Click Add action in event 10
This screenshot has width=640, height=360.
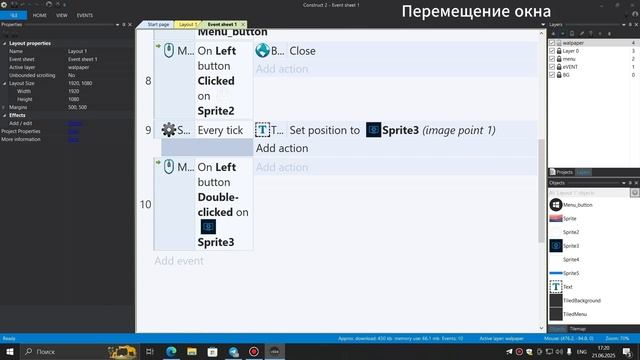click(282, 167)
